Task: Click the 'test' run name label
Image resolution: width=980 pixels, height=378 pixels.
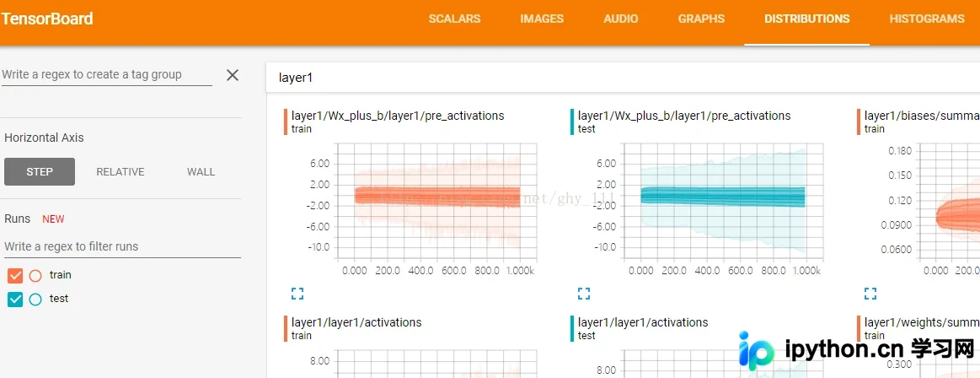Action: tap(59, 299)
